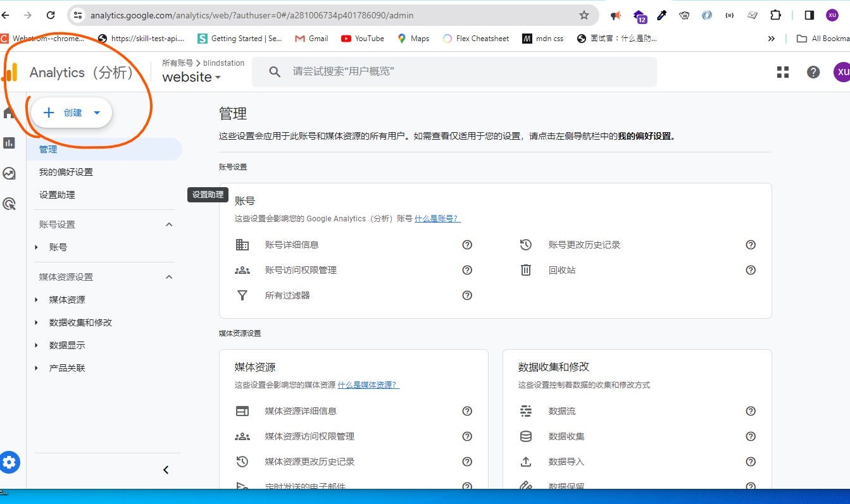Select 我的偏好设置 in the sidebar
Image resolution: width=850 pixels, height=504 pixels.
pos(66,172)
